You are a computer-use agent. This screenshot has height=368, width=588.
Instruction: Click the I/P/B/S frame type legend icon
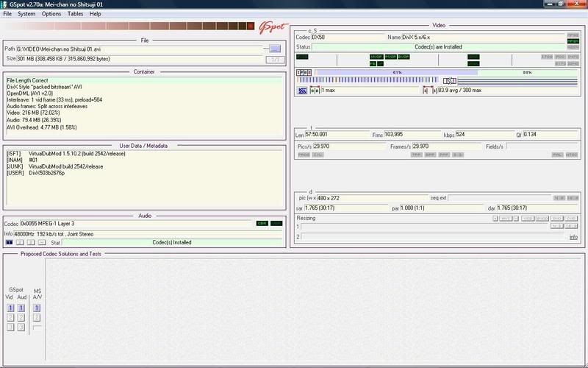pyautogui.click(x=304, y=72)
